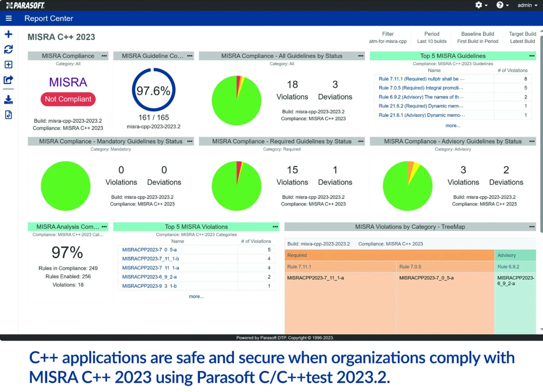Click the red slice of Required Guidelines pie
The width and height of the screenshot is (543, 392).
coord(239,165)
